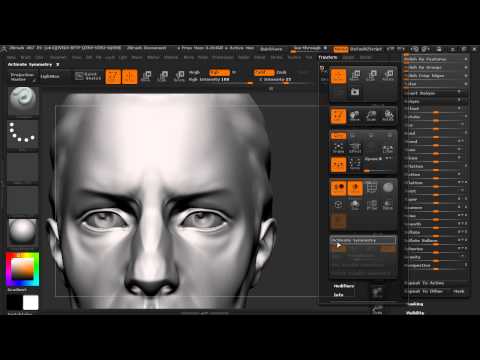Adjust the Inflate Balloon slider
The height and width of the screenshot is (360, 480).
tap(436, 241)
